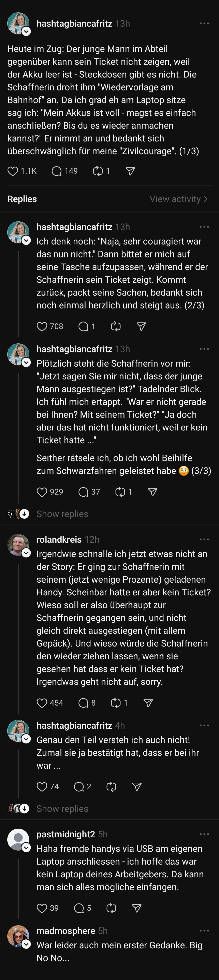Screen dimensions: 219x980
Task: Open three-dot menu on rolandkreis's reply
Action: [x=204, y=539]
